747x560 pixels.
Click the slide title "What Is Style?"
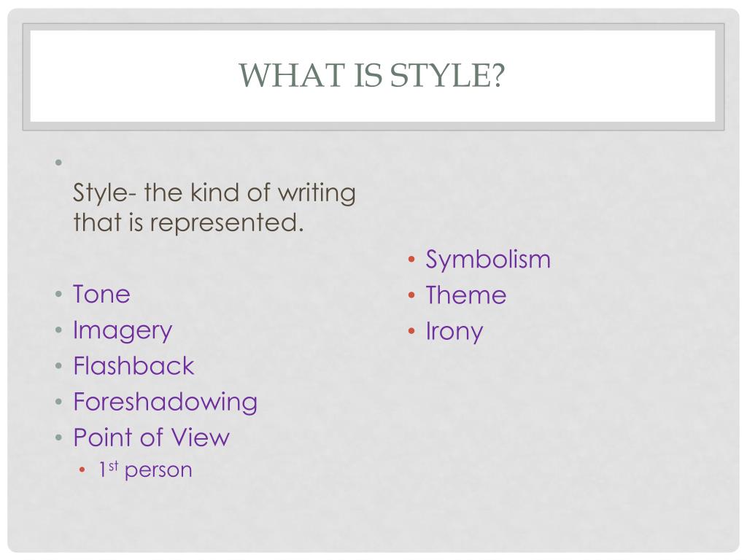pyautogui.click(x=371, y=76)
